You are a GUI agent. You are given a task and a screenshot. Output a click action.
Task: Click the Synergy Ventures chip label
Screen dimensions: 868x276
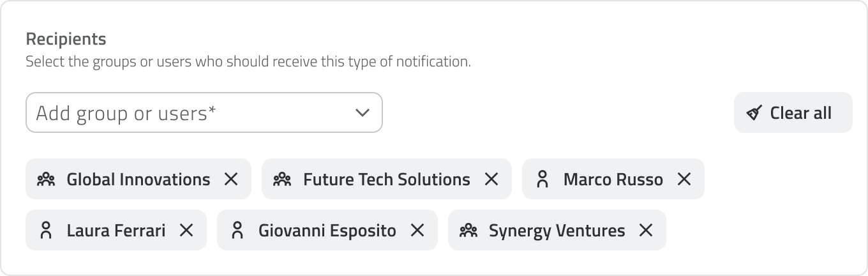click(x=557, y=231)
